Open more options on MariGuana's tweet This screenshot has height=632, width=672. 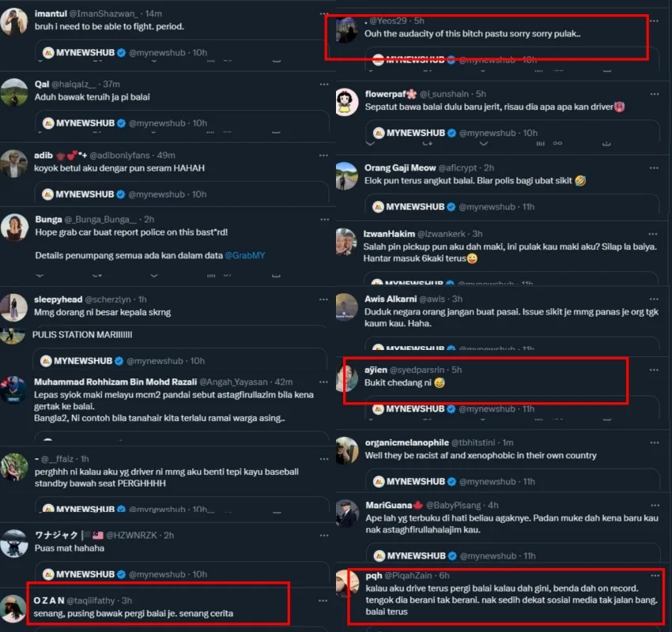pyautogui.click(x=655, y=506)
